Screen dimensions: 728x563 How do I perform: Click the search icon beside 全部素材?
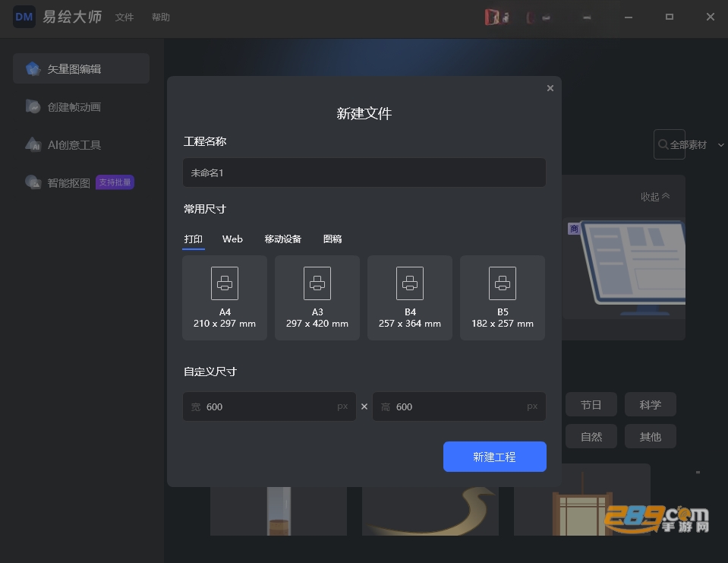point(663,144)
